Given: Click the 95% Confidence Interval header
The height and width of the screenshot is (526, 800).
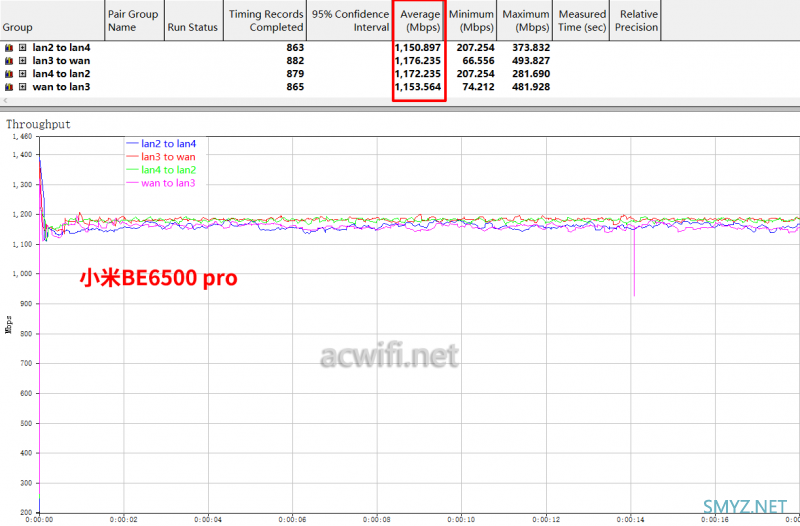Looking at the screenshot, I should point(349,21).
